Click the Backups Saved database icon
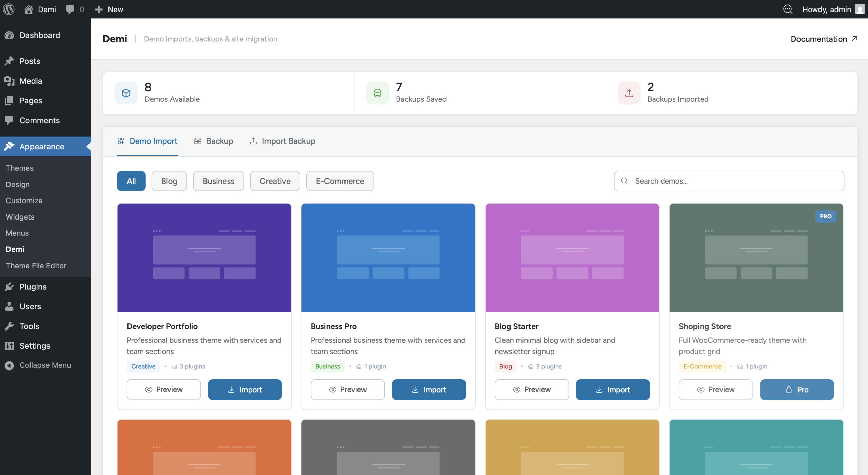The width and height of the screenshot is (868, 475). [377, 93]
